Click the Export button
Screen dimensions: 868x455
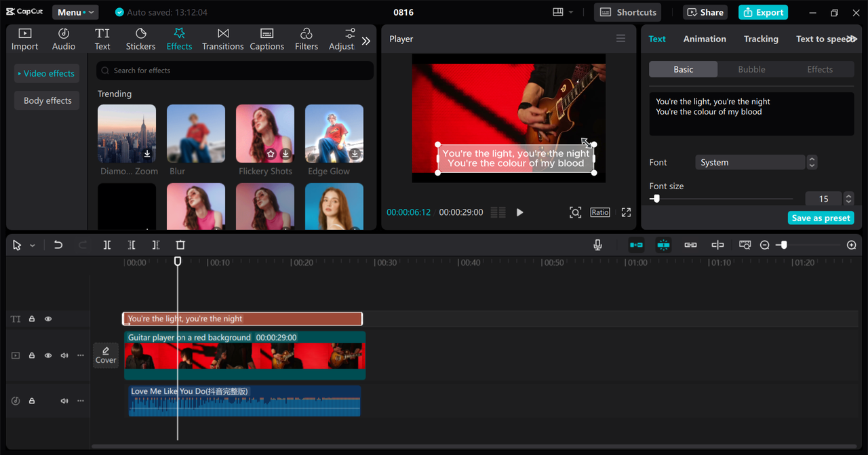pyautogui.click(x=763, y=12)
